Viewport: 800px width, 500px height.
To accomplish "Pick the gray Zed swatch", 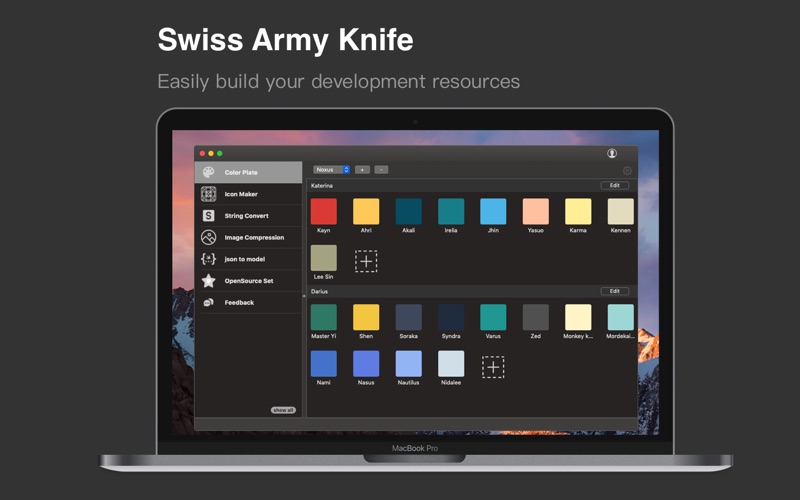I will pyautogui.click(x=536, y=317).
